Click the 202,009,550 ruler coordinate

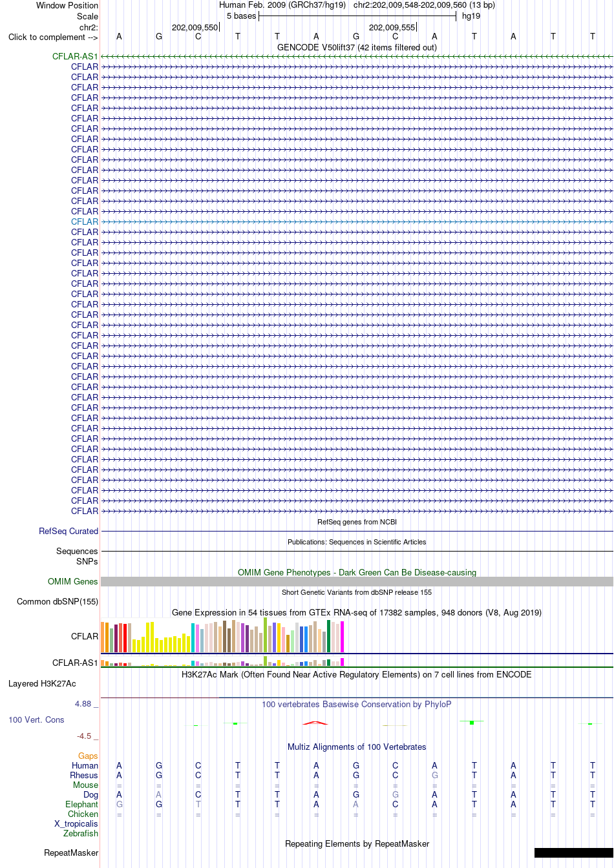[195, 27]
